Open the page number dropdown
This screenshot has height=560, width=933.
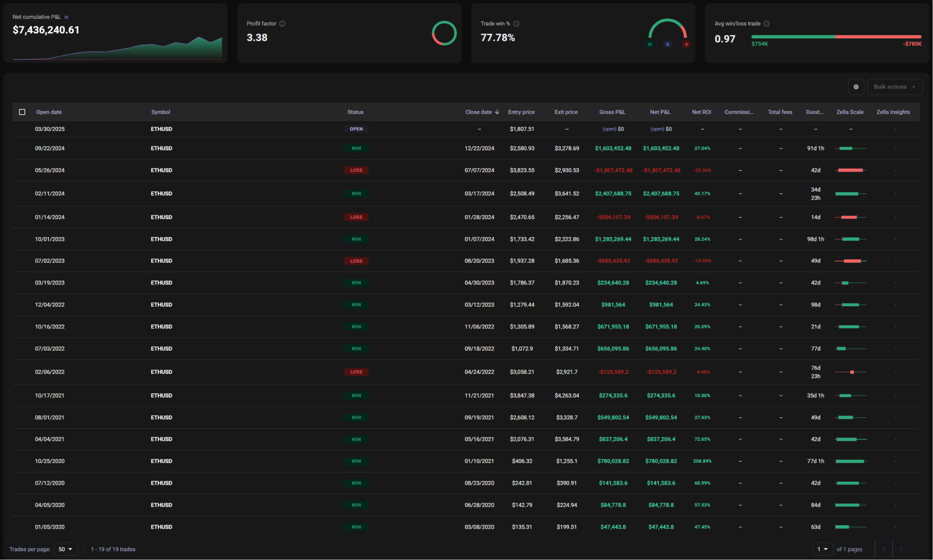[x=822, y=549]
